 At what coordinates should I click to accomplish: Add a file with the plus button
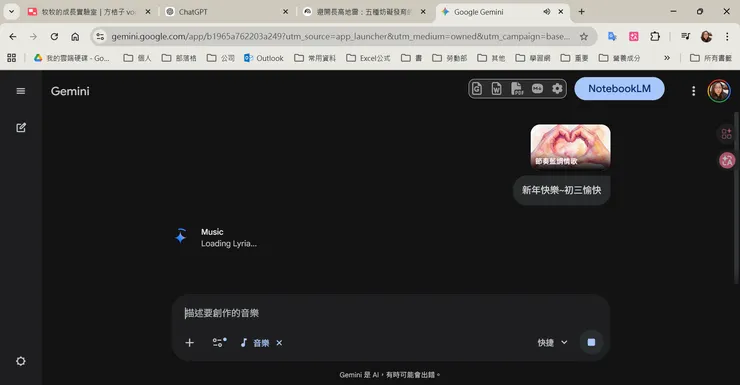coord(189,343)
